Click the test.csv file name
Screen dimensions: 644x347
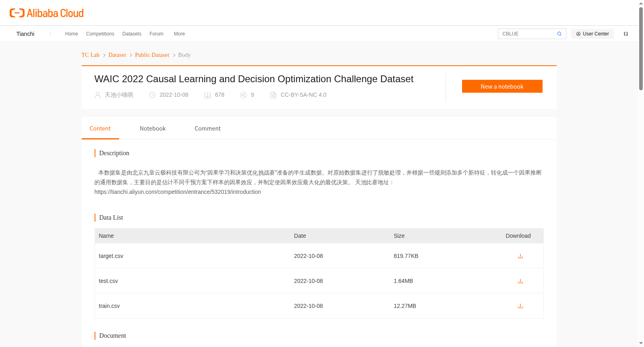(x=108, y=281)
